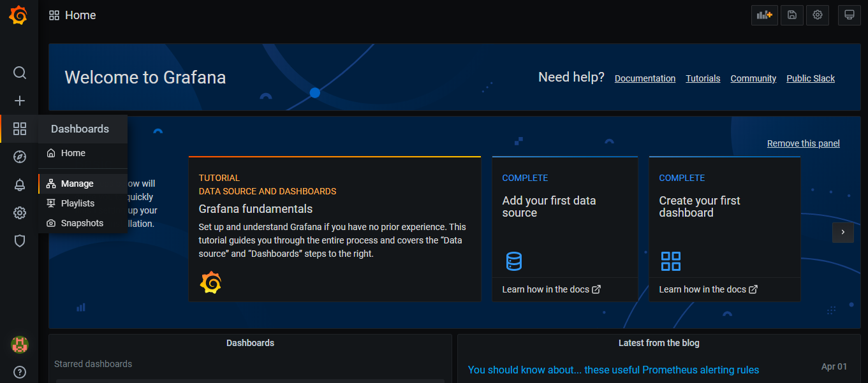The image size is (868, 383).
Task: Open the Tutorials link
Action: pyautogui.click(x=703, y=78)
